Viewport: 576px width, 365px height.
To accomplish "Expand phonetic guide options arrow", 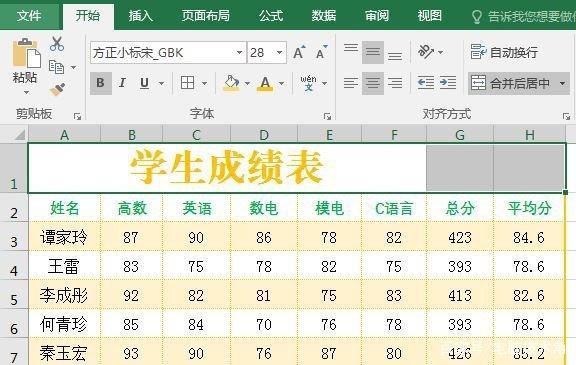I will click(x=324, y=83).
